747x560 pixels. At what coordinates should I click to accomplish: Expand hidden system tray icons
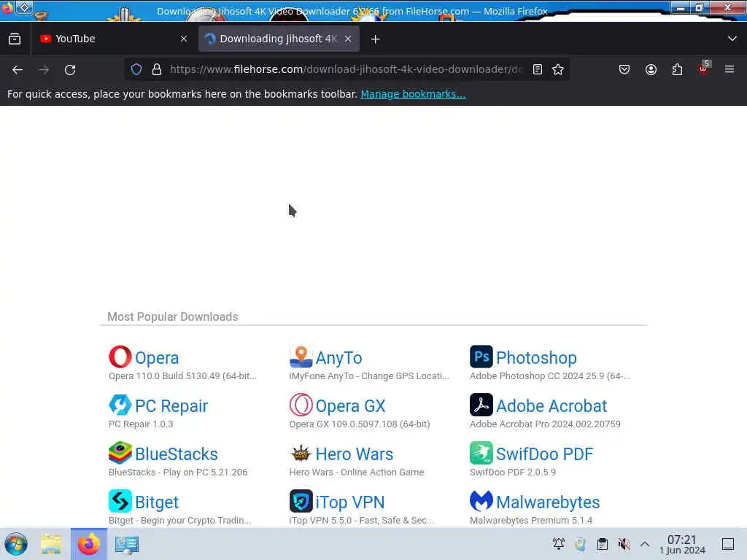point(645,544)
